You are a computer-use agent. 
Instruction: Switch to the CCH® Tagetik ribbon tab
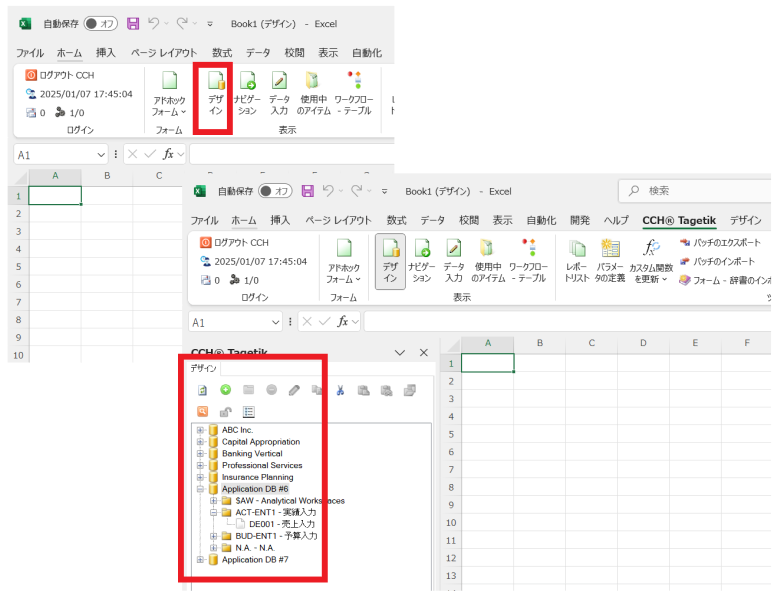[679, 220]
